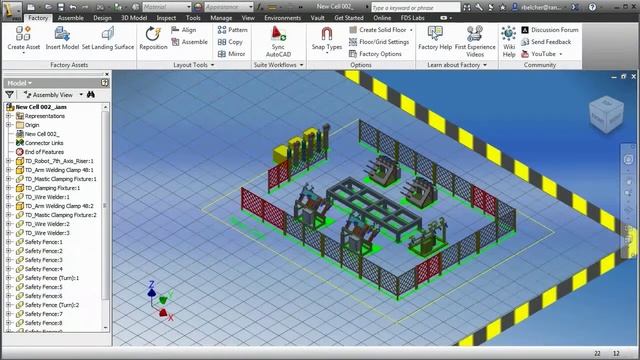
Task: Open Snap Types magnet tool
Action: (x=327, y=39)
